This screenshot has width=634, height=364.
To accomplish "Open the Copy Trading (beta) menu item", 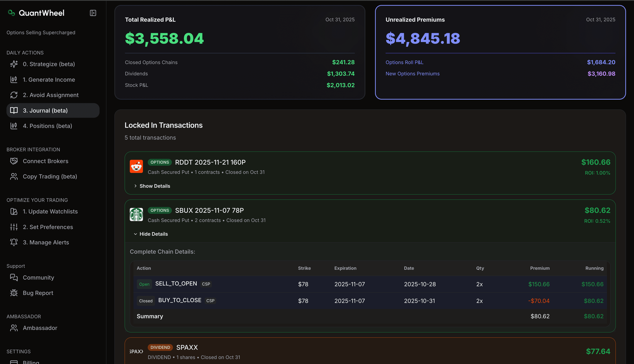I will (49, 176).
